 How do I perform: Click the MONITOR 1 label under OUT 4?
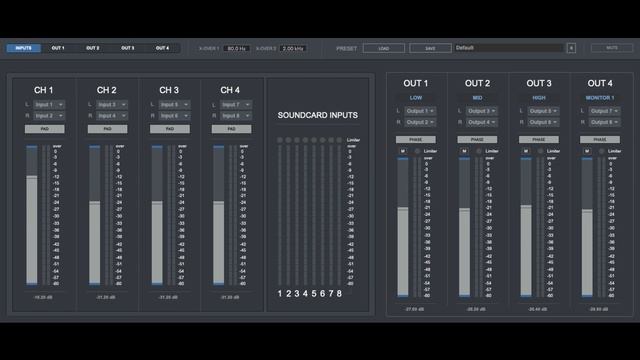(x=600, y=98)
